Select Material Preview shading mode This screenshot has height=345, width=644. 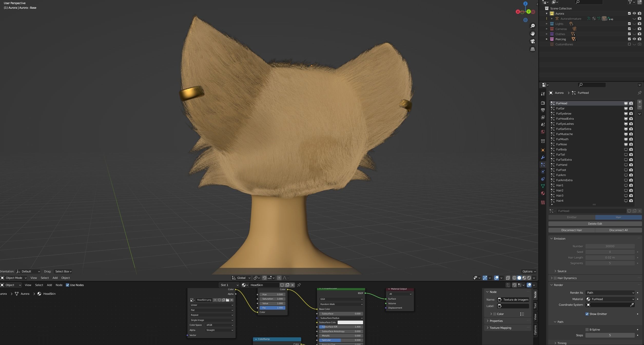(524, 278)
